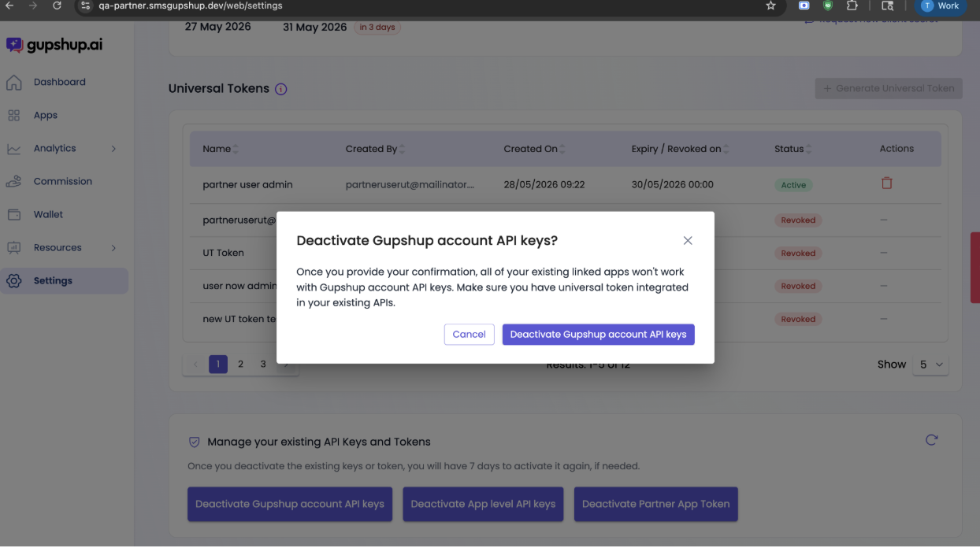Click the refresh icon in API Keys section
Viewport: 980px width, 548px height.
(931, 440)
